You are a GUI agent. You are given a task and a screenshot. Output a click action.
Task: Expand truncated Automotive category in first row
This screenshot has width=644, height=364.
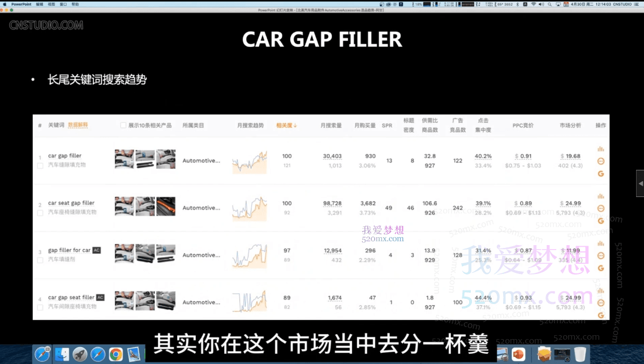[201, 161]
